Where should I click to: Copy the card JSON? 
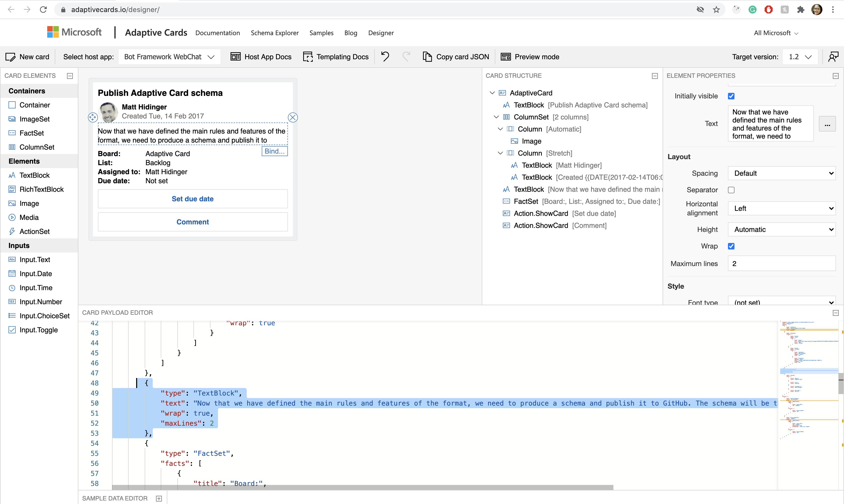[x=456, y=57]
